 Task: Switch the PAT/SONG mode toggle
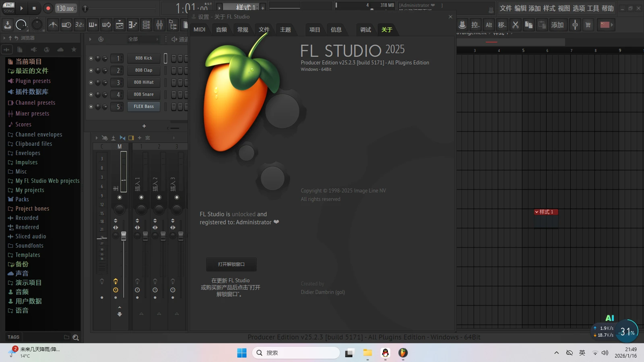(x=9, y=8)
